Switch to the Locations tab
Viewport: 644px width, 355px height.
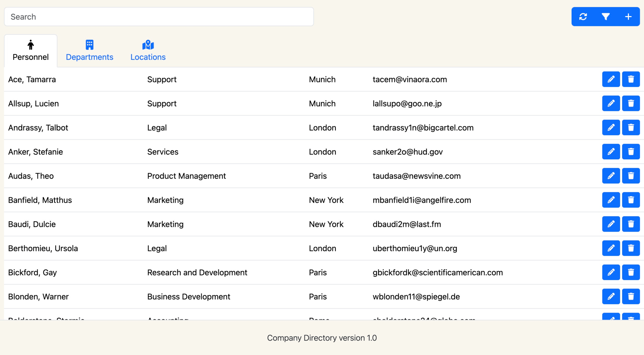(x=148, y=51)
